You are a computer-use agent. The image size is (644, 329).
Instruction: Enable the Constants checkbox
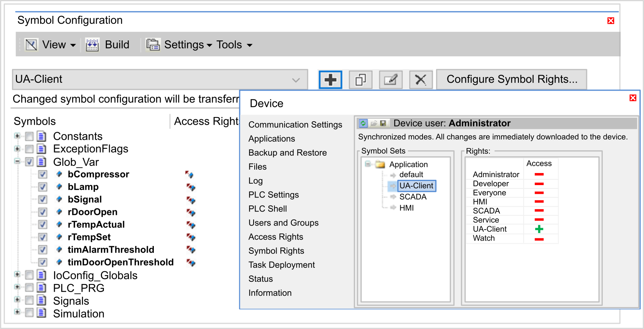point(29,136)
